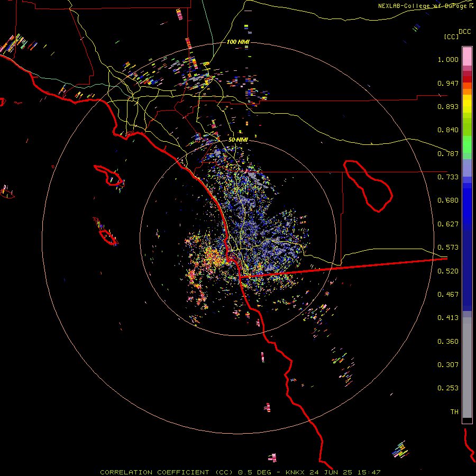Pick the dark red segment of the color bar

click(x=467, y=79)
